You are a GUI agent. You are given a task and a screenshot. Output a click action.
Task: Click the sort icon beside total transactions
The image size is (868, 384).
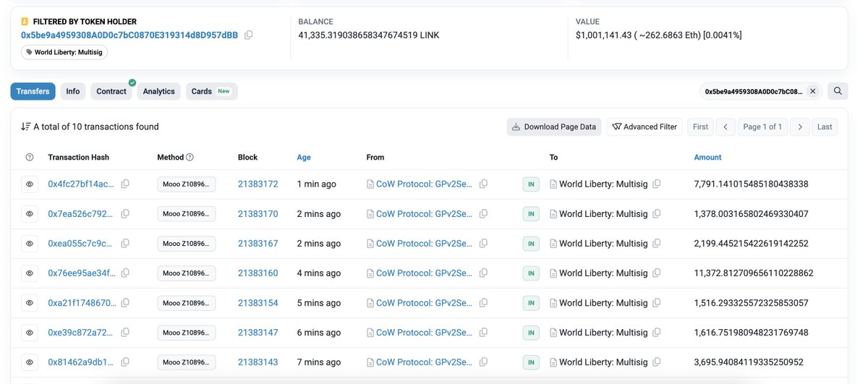pos(26,127)
